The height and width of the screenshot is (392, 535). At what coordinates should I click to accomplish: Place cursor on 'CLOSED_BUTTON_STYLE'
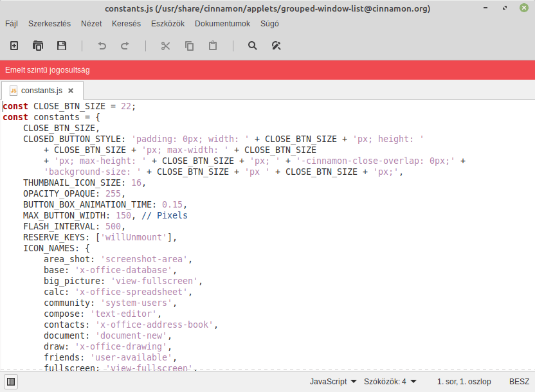point(72,139)
